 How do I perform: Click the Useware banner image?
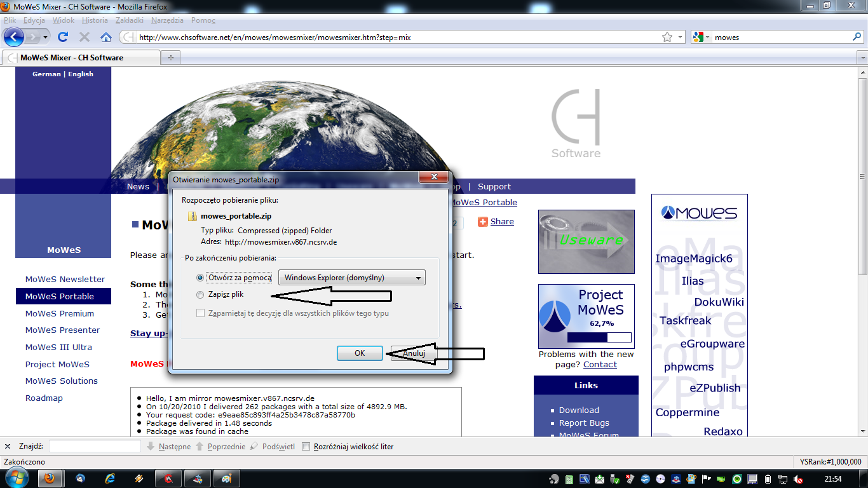(586, 241)
